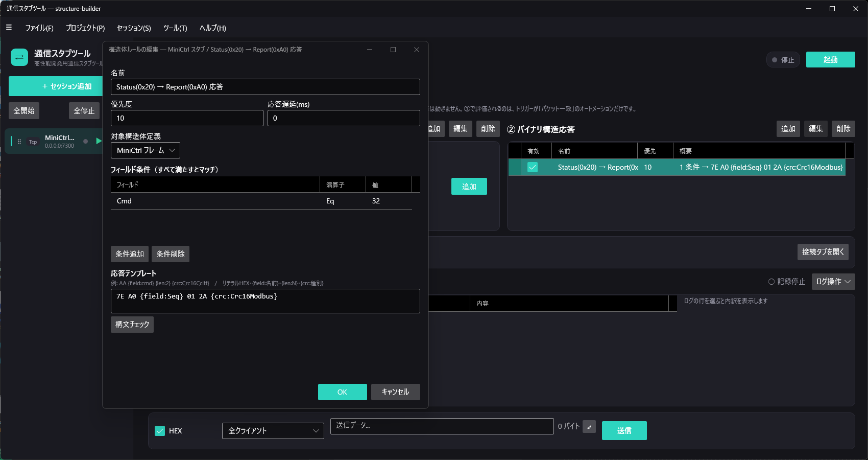Click the Tcp badge on MiniCtrl session
Screen dimensions: 868x460
(x=33, y=142)
